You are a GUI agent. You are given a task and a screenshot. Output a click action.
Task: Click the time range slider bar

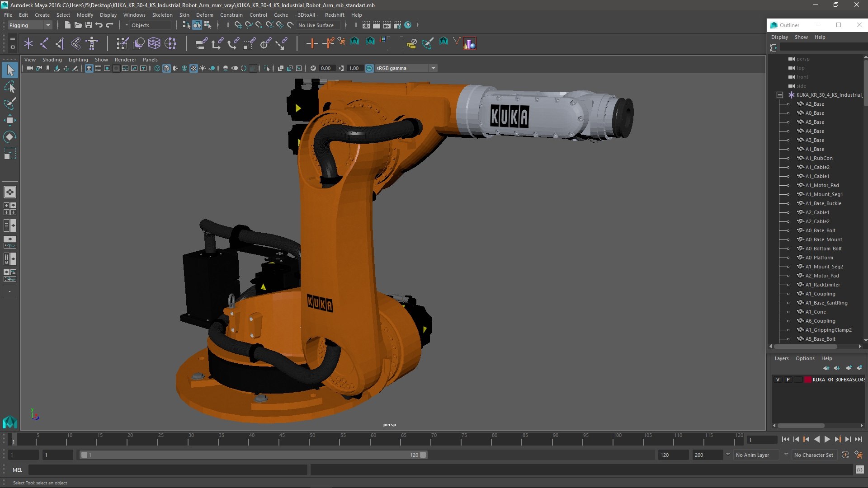[x=253, y=455]
